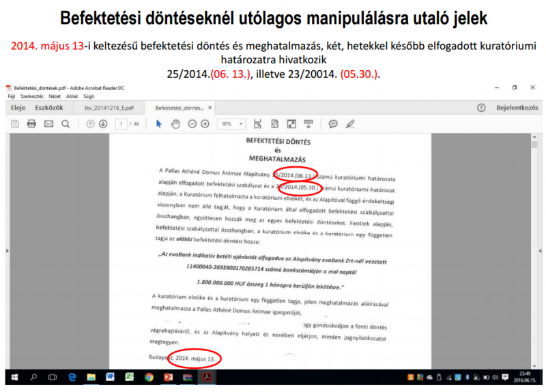Click the MEGHATALMAZÁS heading in document

tap(277, 159)
